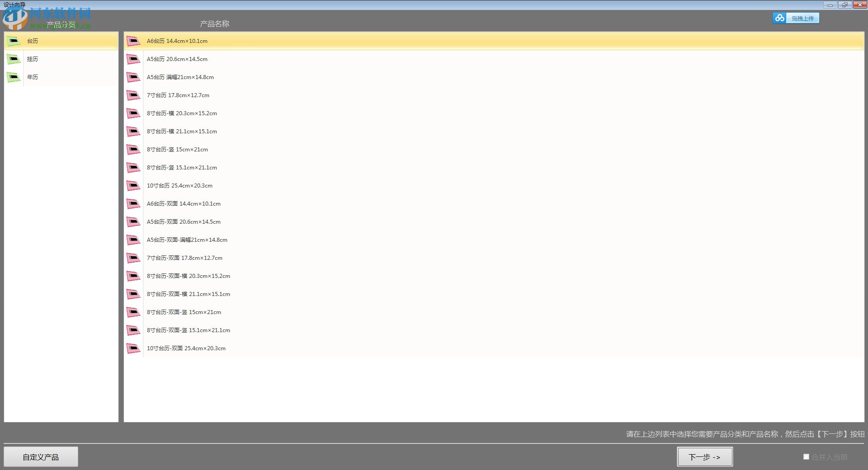The height and width of the screenshot is (470, 868).
Task: Click the icon for 8寸台历-竖 15cm×21cm
Action: 133,150
